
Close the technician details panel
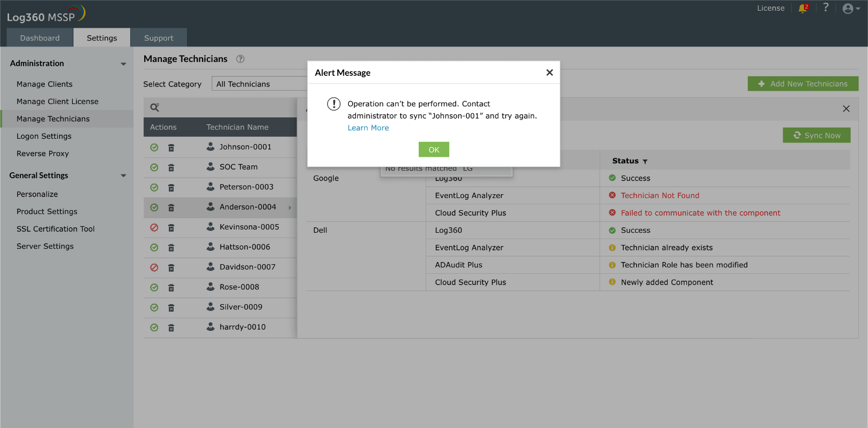846,109
